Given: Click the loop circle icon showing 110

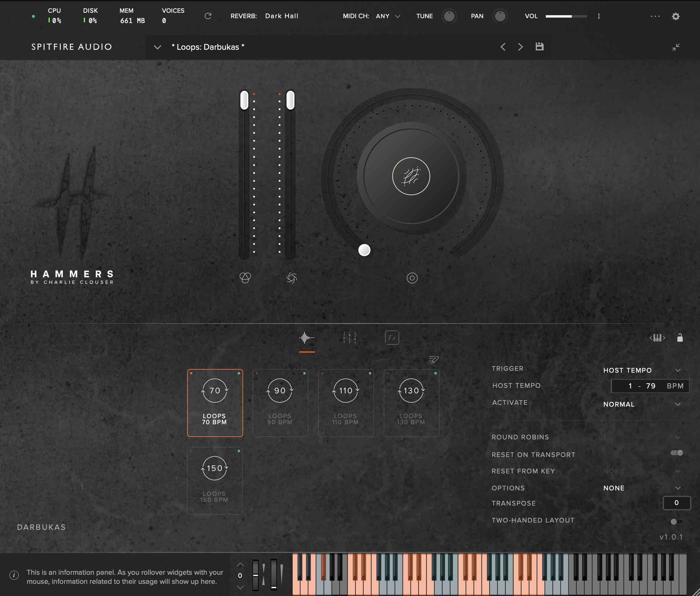Looking at the screenshot, I should click(346, 390).
